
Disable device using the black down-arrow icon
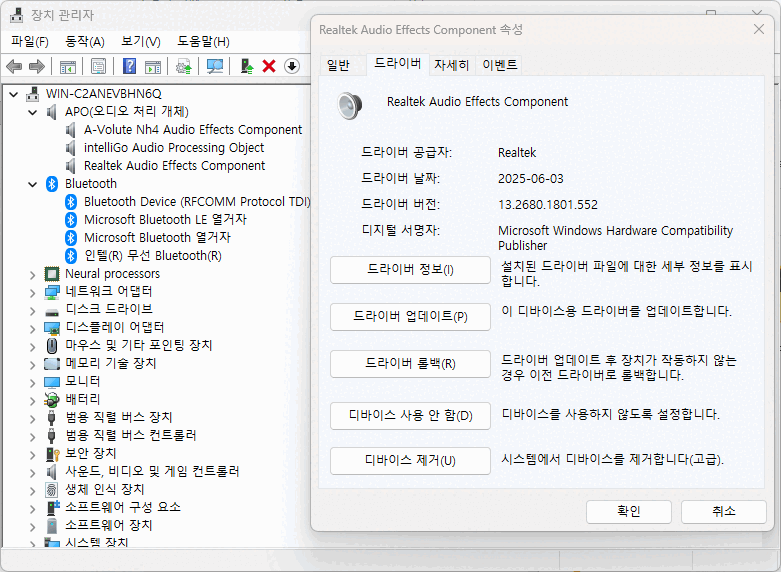click(292, 66)
